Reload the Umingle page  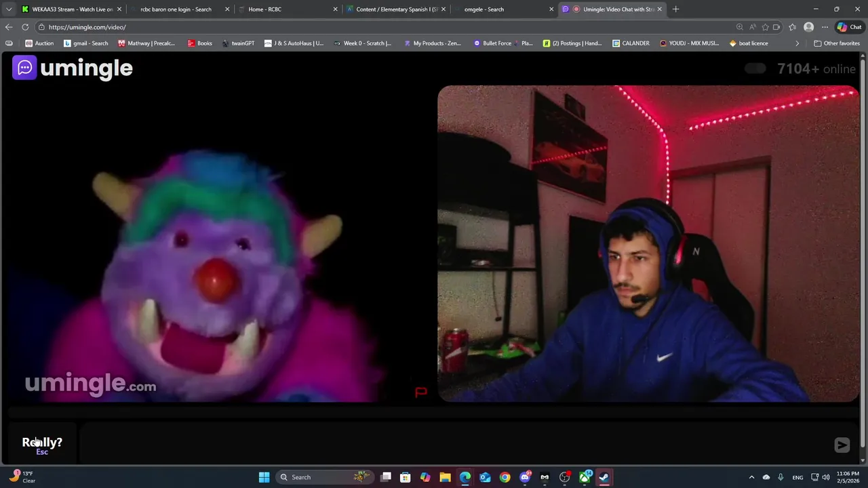click(x=25, y=27)
